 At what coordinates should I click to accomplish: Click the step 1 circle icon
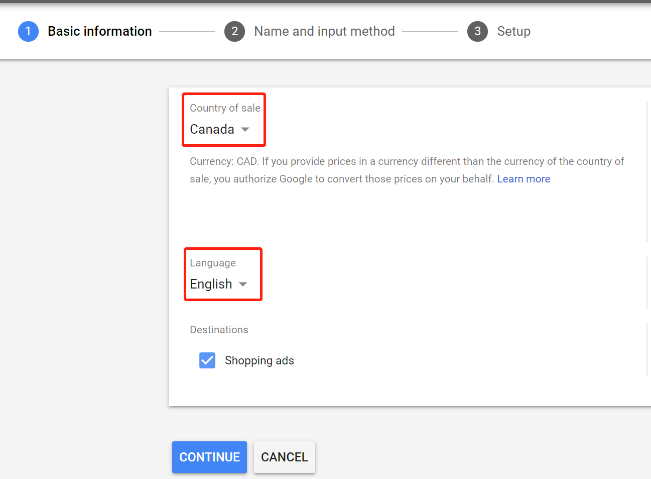(28, 32)
